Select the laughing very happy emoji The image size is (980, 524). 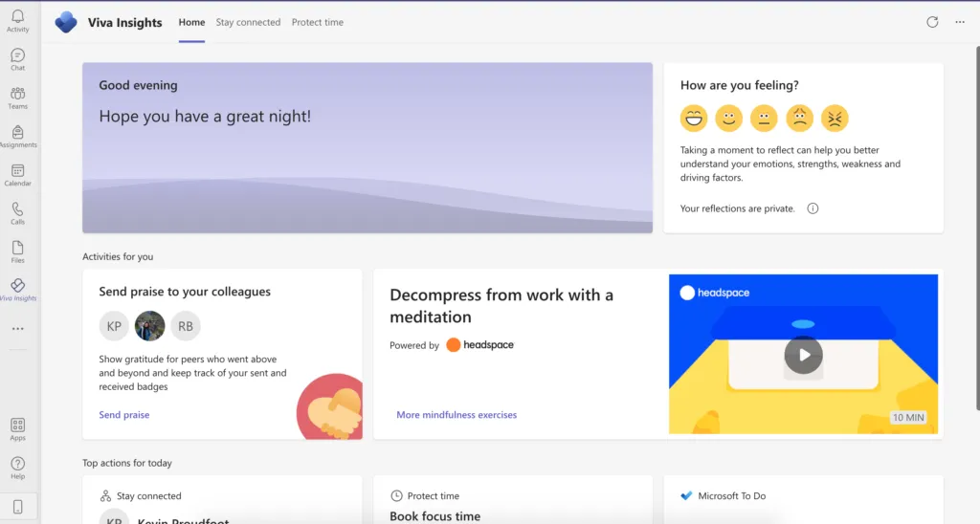(x=694, y=118)
